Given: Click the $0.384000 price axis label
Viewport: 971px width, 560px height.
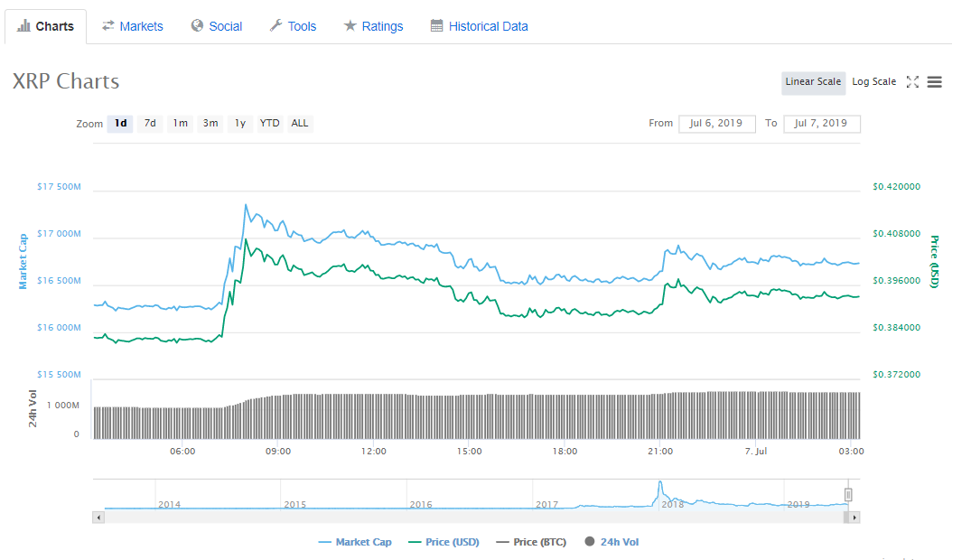Looking at the screenshot, I should pos(897,328).
